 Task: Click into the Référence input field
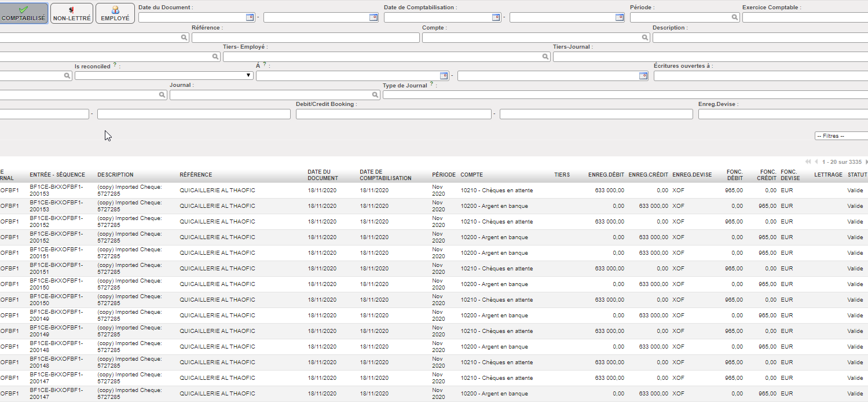(305, 38)
